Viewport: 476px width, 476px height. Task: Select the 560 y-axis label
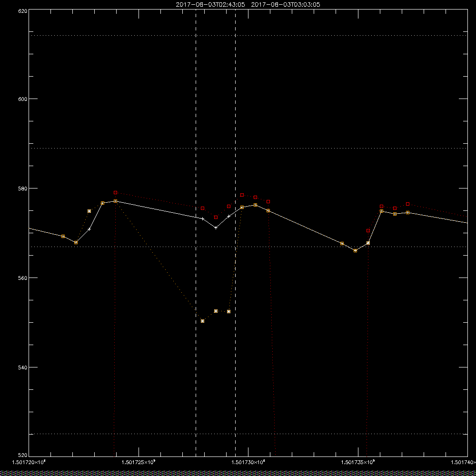[23, 278]
